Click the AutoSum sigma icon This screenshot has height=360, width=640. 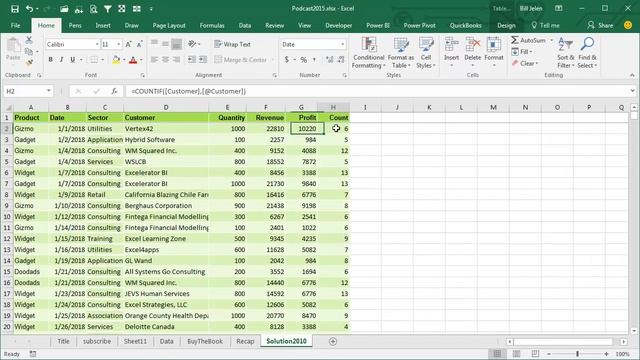click(x=515, y=40)
